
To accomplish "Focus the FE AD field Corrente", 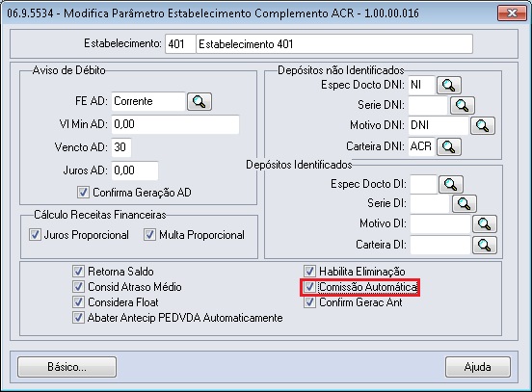I will click(x=148, y=101).
